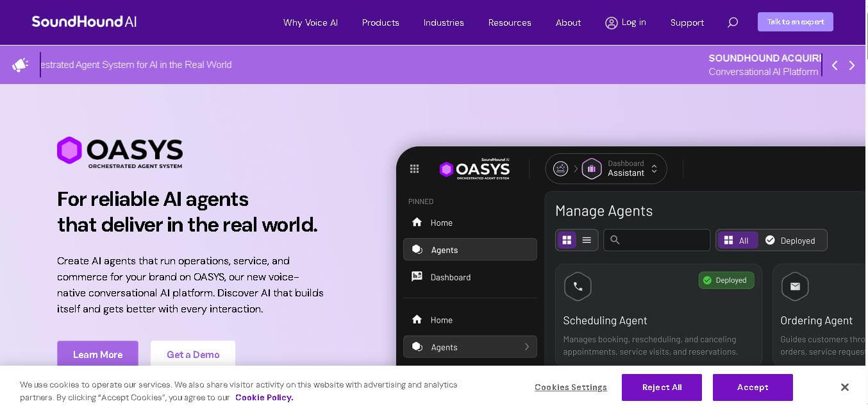Viewport: 868px width, 408px height.
Task: Click the Talk to an expert button
Action: 796,22
